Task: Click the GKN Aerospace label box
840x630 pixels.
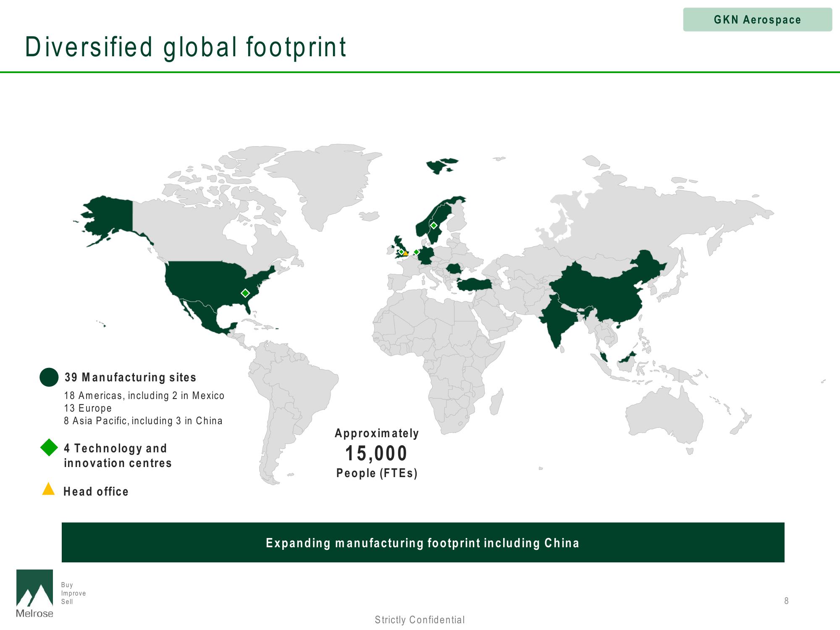Action: 757,19
